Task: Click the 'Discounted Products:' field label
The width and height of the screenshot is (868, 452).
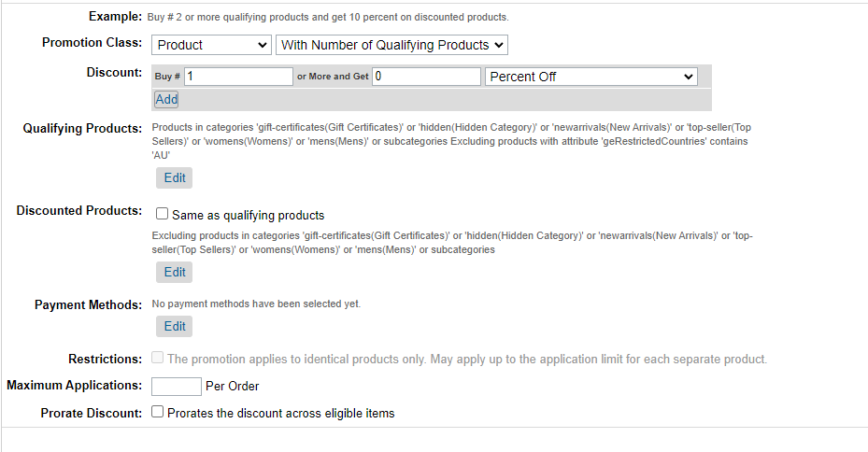Action: tap(79, 211)
